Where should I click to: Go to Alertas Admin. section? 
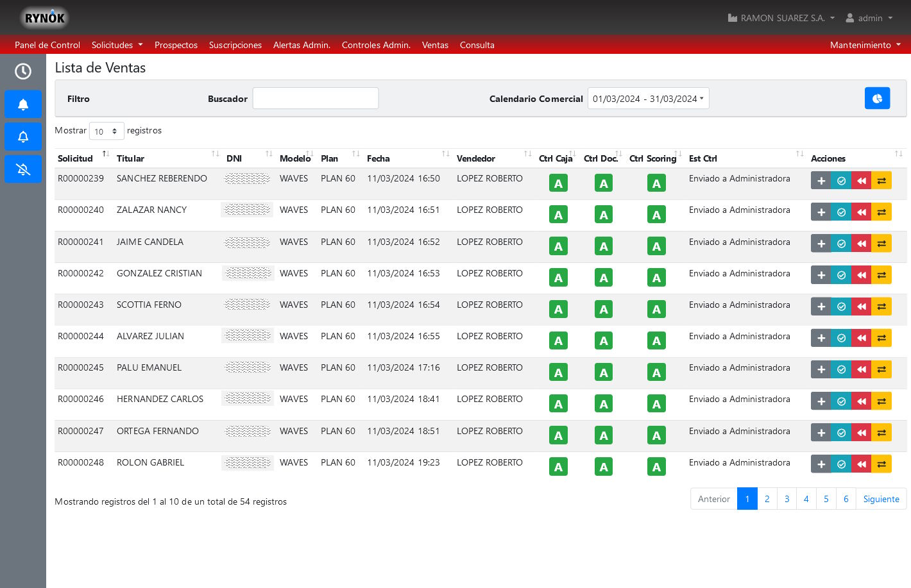coord(302,45)
